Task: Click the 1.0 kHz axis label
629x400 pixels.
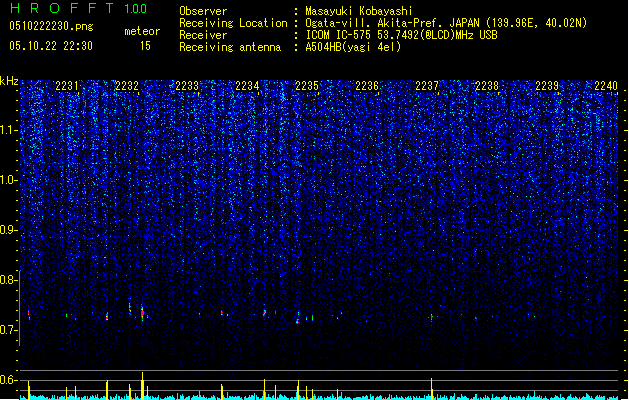Action: [9, 180]
